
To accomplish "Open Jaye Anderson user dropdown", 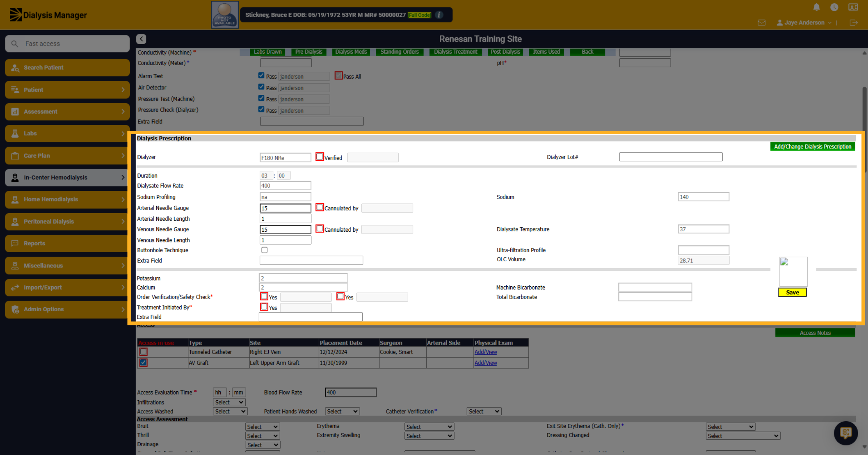I will coord(804,22).
